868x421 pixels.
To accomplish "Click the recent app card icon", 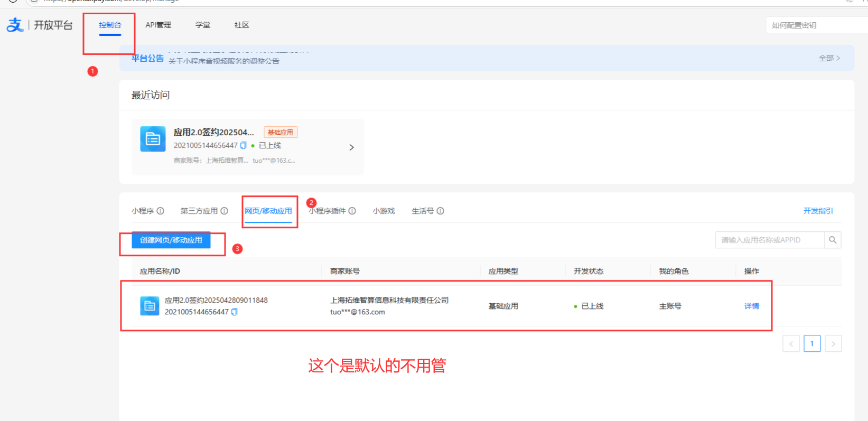I will 153,139.
